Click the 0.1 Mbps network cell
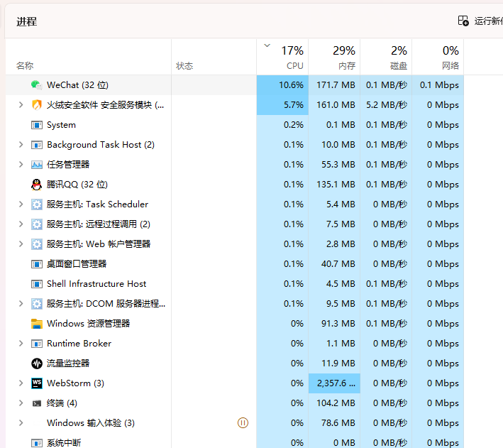The image size is (503, 448). coord(438,85)
